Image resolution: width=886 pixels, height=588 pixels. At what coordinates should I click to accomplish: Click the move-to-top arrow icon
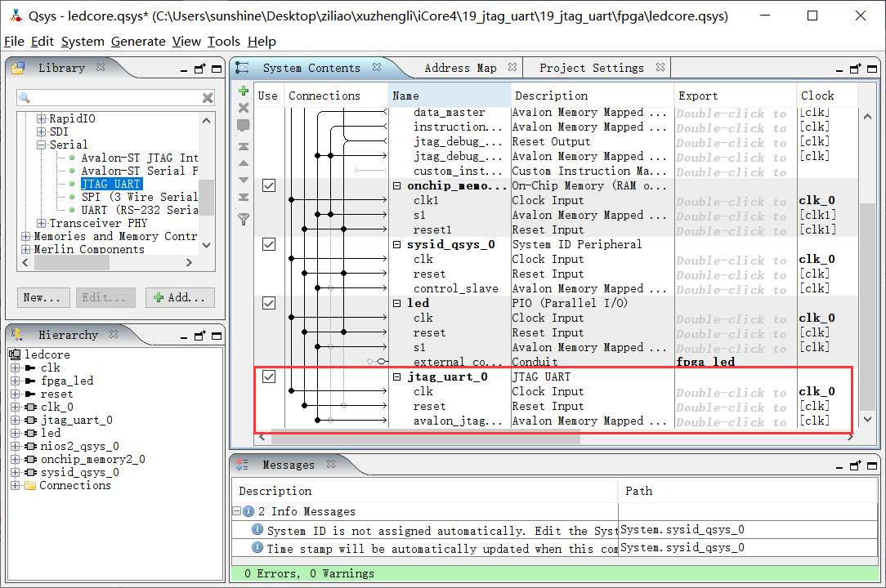[x=243, y=147]
